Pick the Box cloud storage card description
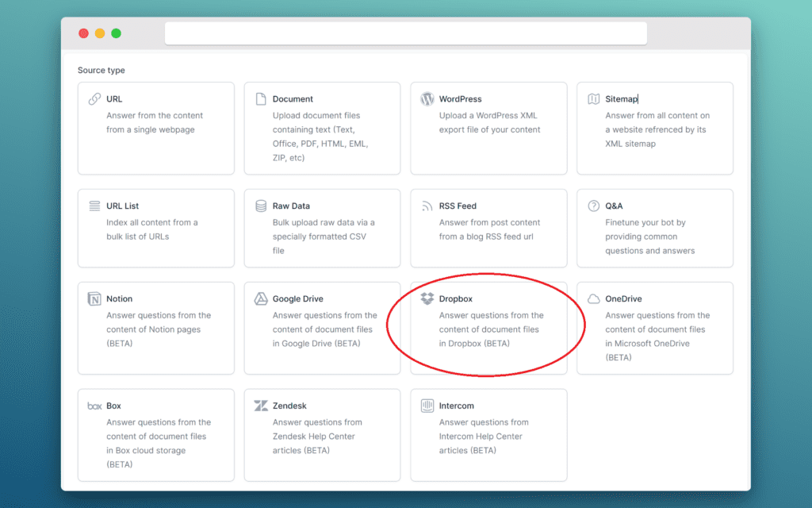Screen dimensions: 812x508 click(159, 443)
